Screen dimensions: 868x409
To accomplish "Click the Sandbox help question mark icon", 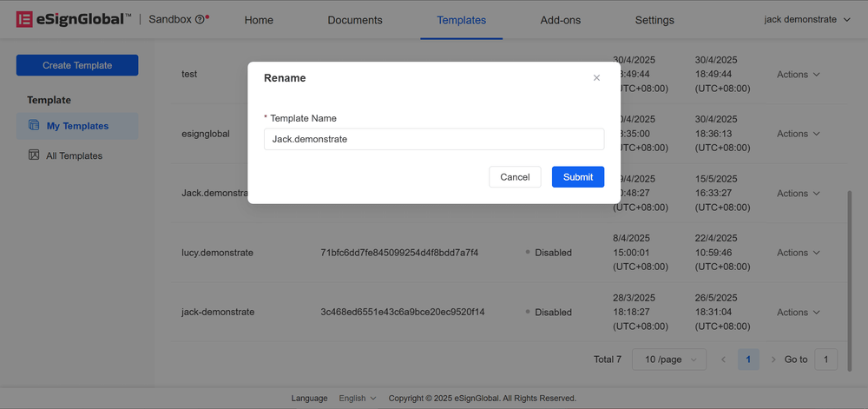I will point(200,20).
